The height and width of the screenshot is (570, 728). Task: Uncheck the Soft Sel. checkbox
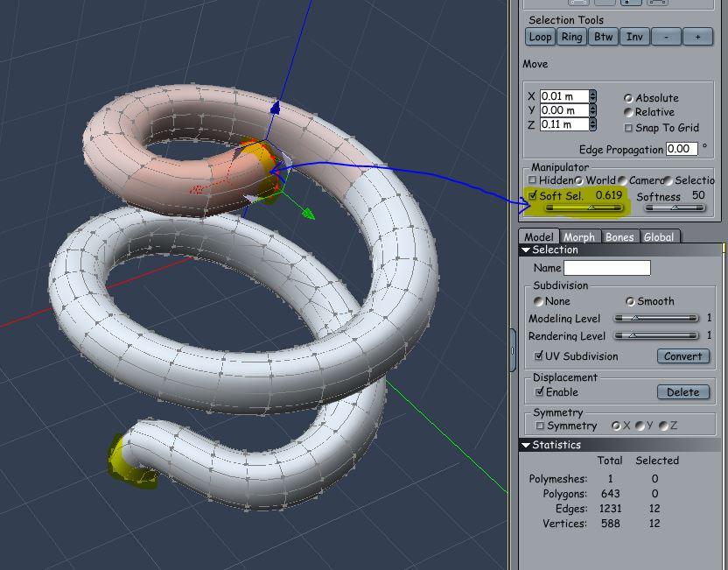point(532,195)
